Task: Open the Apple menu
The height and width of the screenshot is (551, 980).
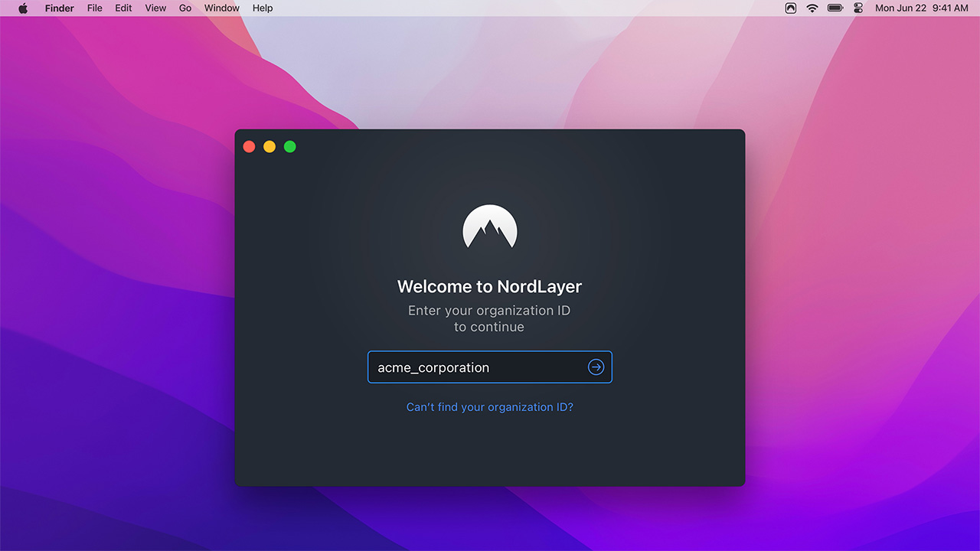Action: click(x=23, y=8)
